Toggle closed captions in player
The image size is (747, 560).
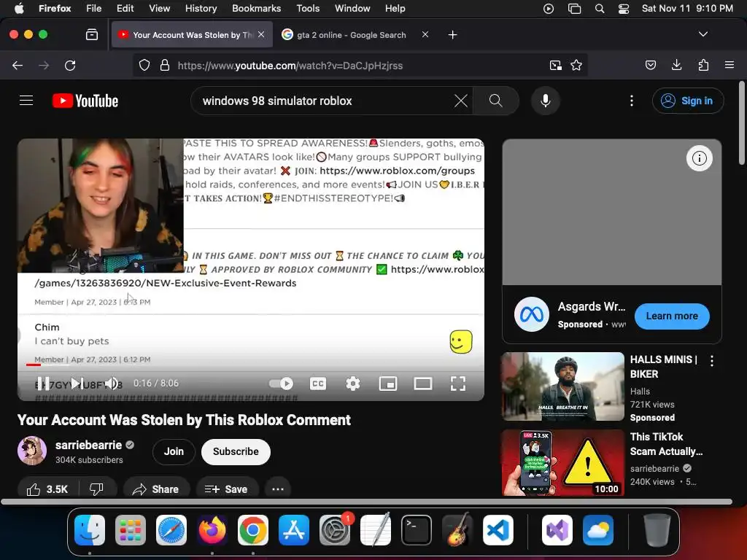pos(318,384)
